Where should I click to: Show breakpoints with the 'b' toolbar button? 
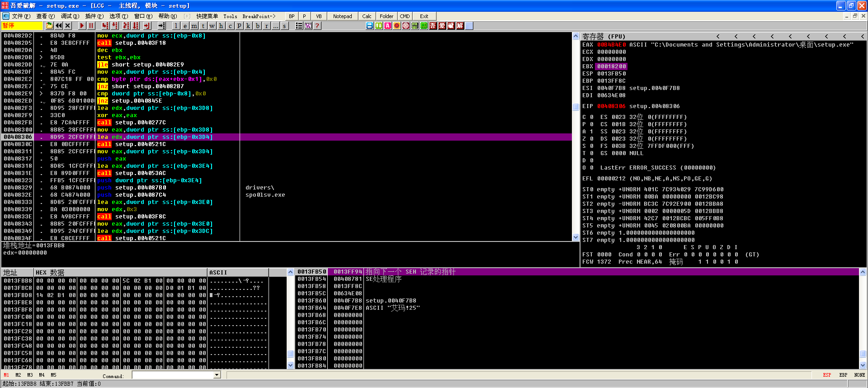click(x=257, y=26)
